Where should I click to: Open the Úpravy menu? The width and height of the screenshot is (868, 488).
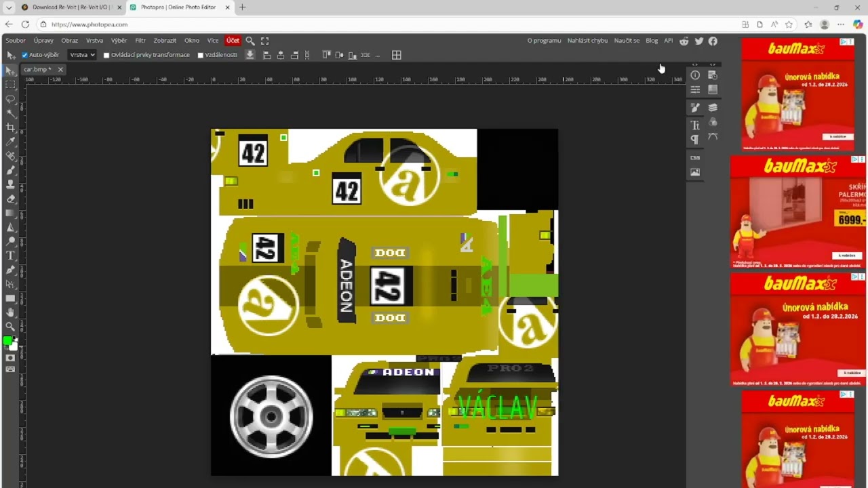point(43,41)
